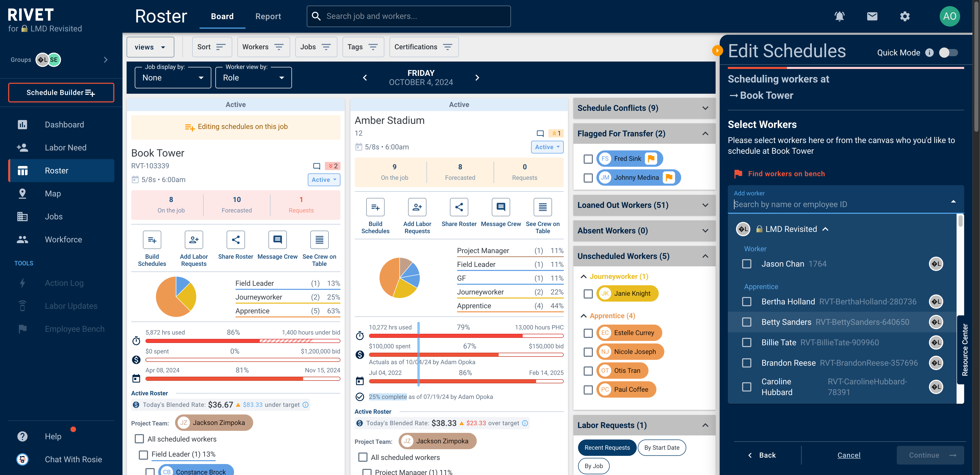980x475 pixels.
Task: Open the mail inbox icon
Action: [x=872, y=16]
